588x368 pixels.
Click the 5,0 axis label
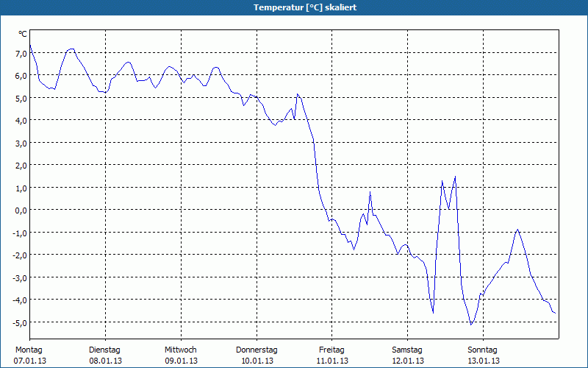tap(21, 99)
